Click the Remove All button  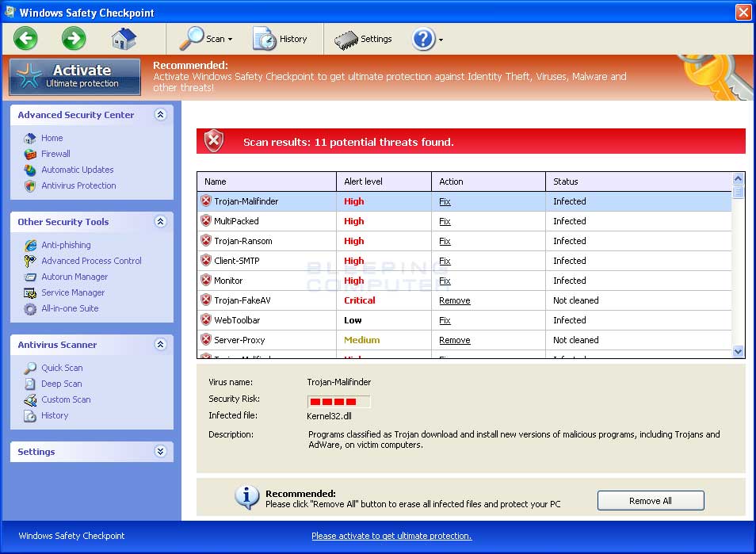650,500
